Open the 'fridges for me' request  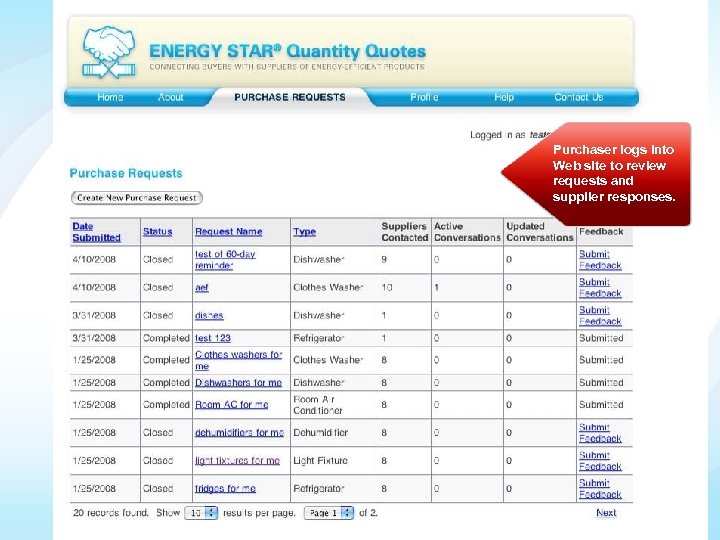click(x=225, y=489)
